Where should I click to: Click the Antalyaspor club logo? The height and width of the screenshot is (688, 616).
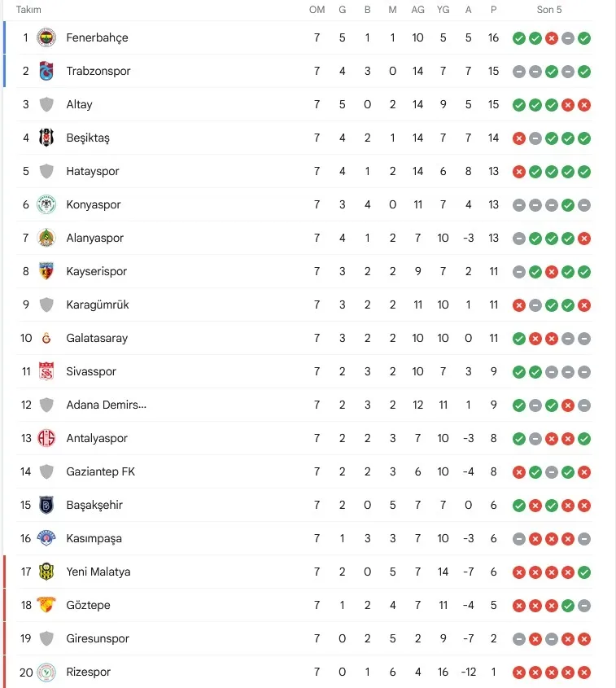[46, 438]
